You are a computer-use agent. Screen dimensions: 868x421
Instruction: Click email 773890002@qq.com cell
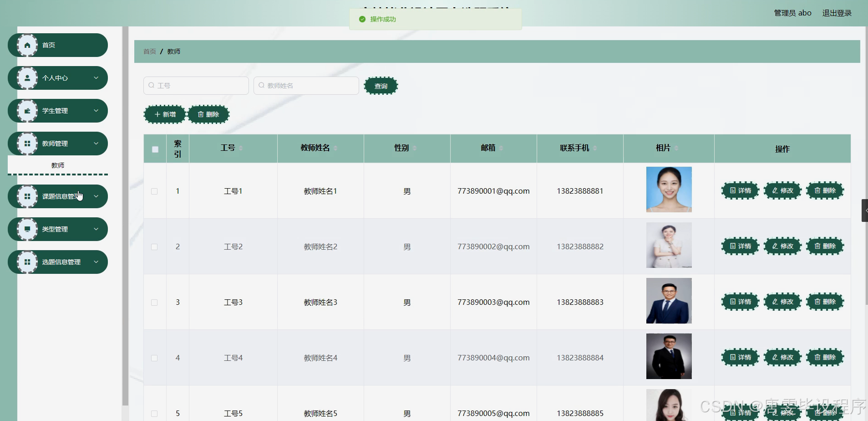pos(493,246)
